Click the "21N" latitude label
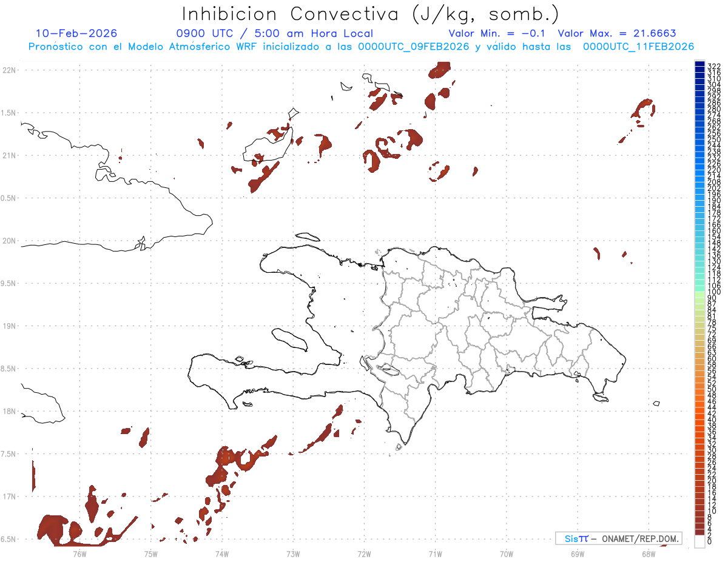 tap(9, 156)
